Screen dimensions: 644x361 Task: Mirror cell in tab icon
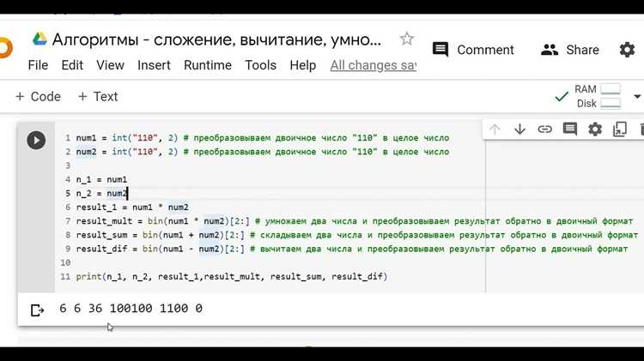point(619,129)
